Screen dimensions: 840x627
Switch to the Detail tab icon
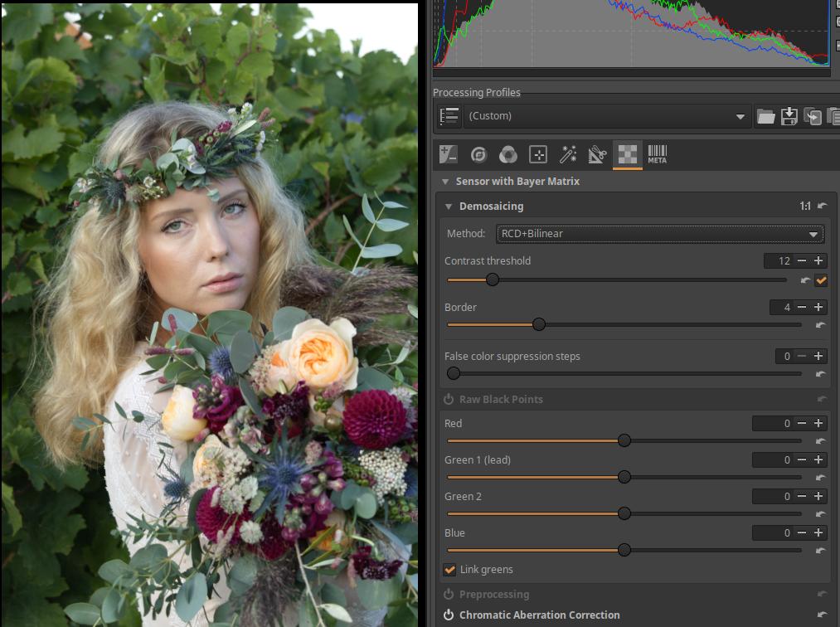pyautogui.click(x=478, y=154)
